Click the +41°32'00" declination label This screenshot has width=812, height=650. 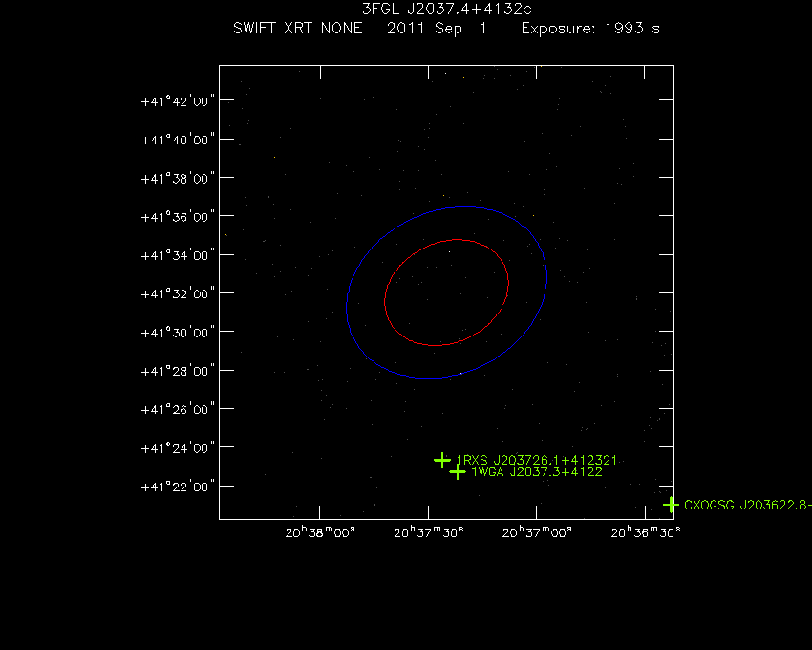coord(178,293)
